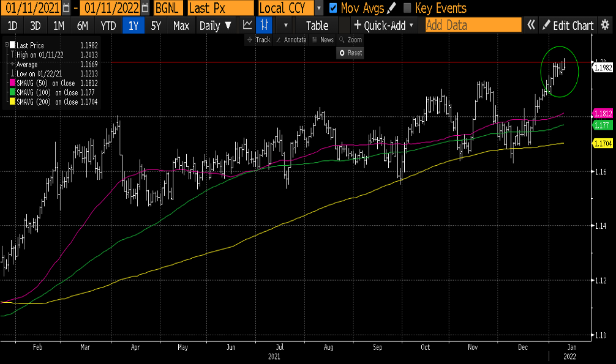Select the 5Y time range tab
Screen dimensions: 616x364
156,25
